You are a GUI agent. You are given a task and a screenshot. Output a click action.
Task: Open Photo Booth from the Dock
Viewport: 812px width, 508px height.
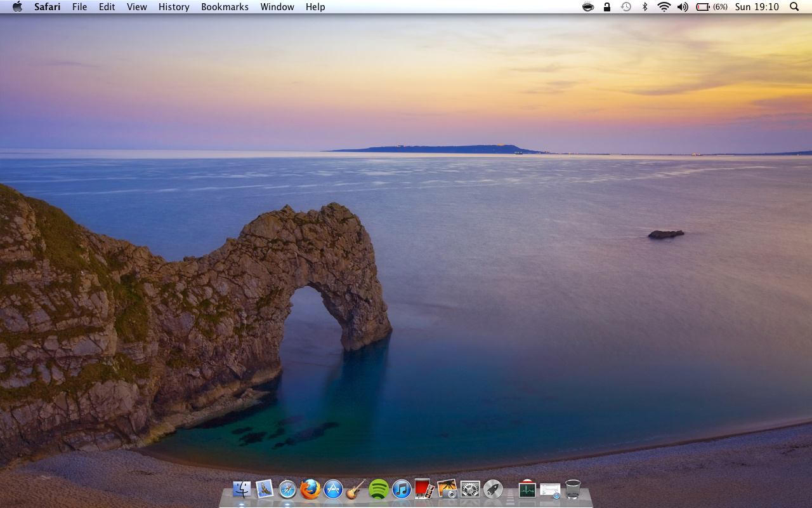pos(424,489)
